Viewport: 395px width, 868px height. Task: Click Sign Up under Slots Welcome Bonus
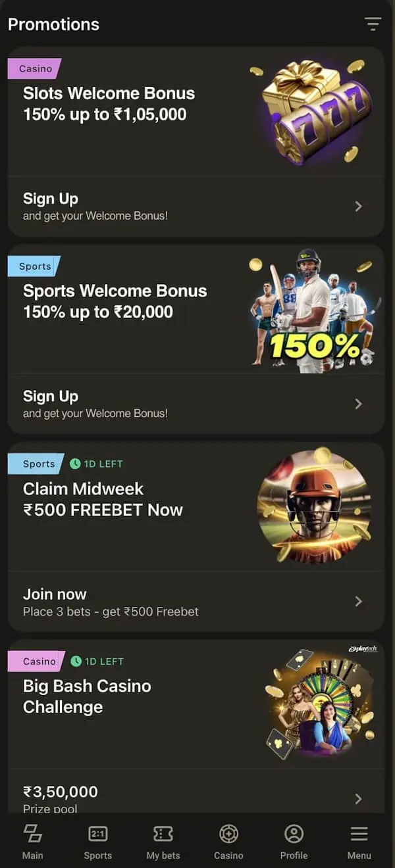coord(51,199)
